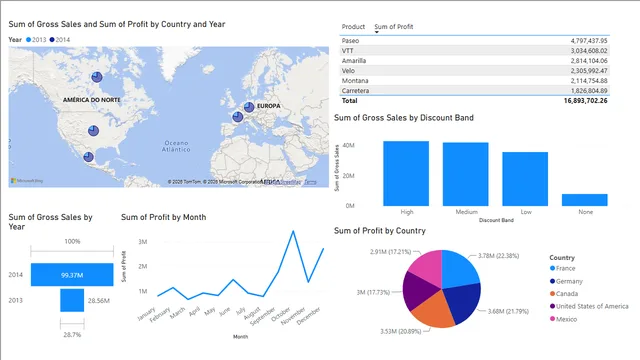Click the Canada pie marker on the map
Image resolution: width=640 pixels, height=360 pixels.
(97, 77)
